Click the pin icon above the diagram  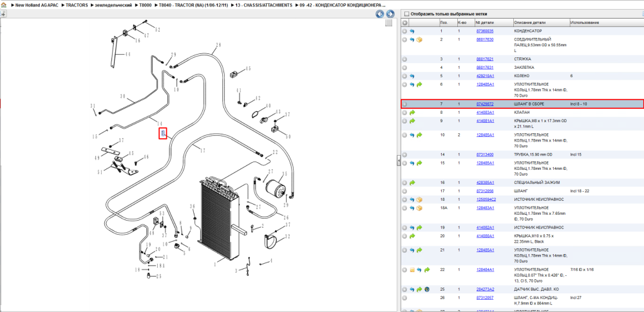point(4,14)
